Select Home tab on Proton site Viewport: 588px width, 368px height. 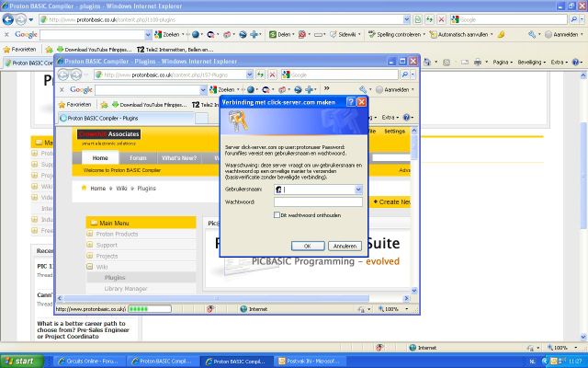(100, 157)
